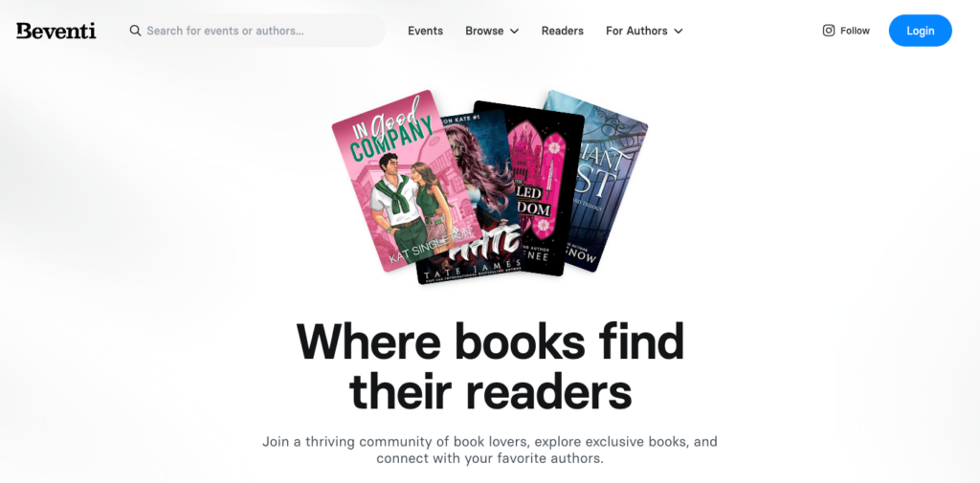Open the Readers page
This screenshot has height=483, width=980.
pos(563,31)
